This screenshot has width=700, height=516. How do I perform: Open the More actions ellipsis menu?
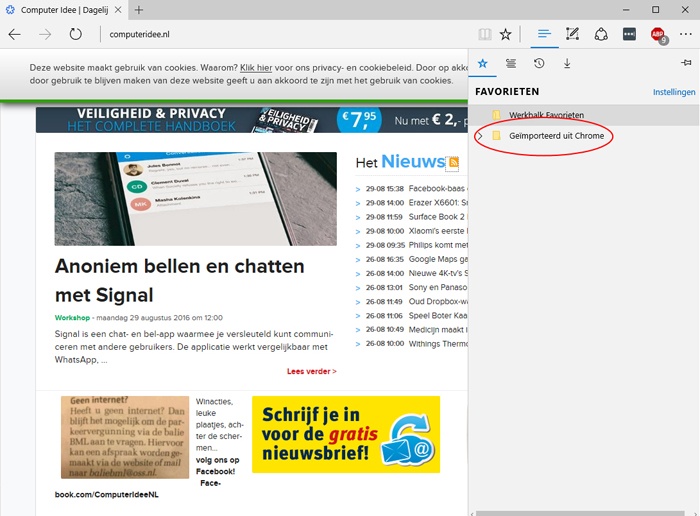[x=686, y=34]
